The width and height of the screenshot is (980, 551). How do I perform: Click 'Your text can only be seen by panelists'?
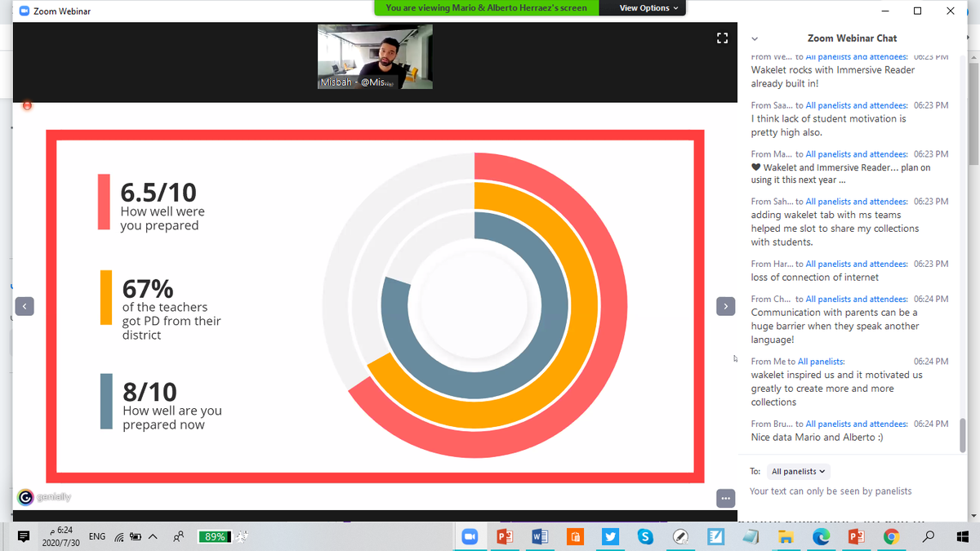tap(831, 491)
